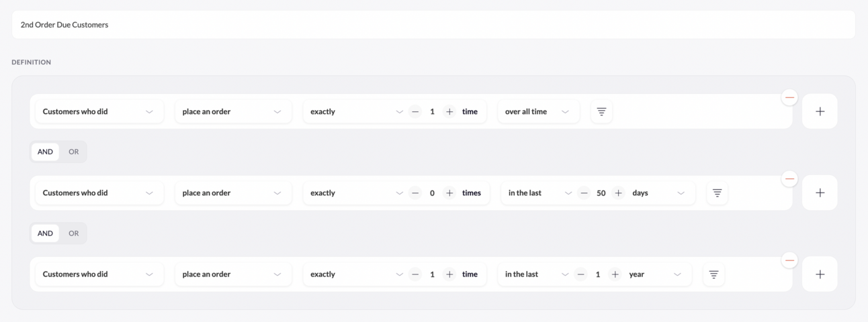
Task: Decrease order count in the 'over all time' row
Action: tap(415, 111)
